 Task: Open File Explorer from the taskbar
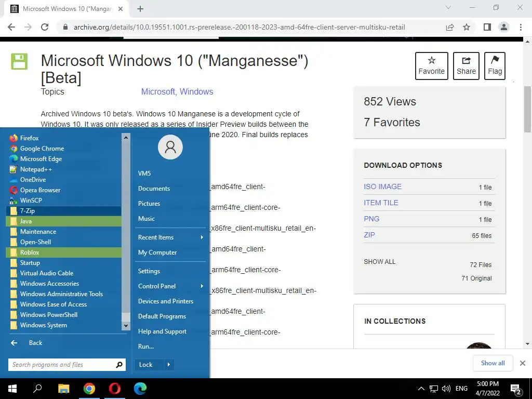(x=64, y=389)
